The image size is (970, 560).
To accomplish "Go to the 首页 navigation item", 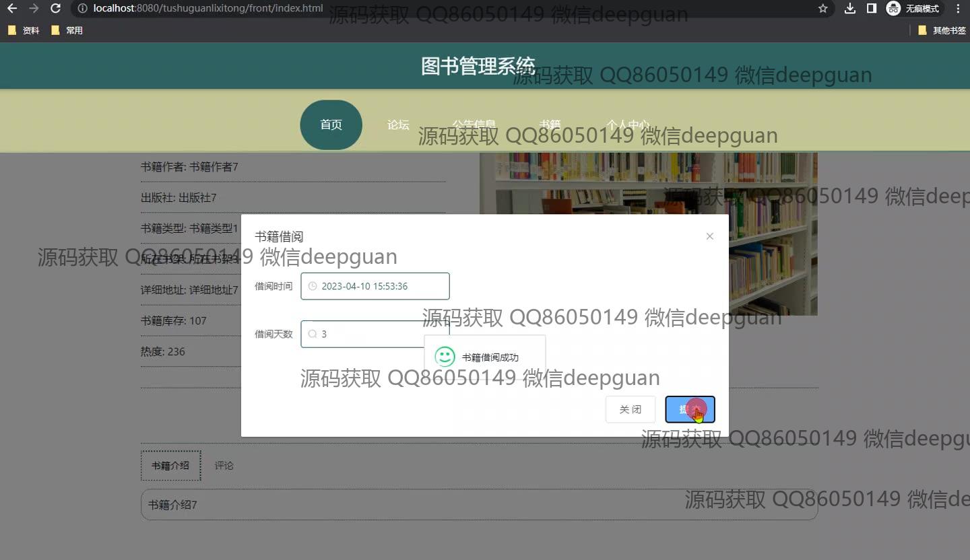I will (x=331, y=125).
